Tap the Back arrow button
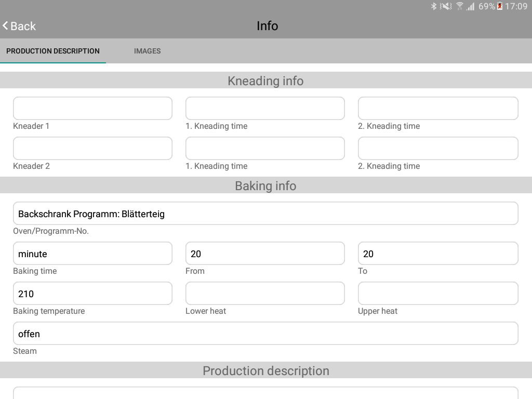532x399 pixels. (19, 26)
